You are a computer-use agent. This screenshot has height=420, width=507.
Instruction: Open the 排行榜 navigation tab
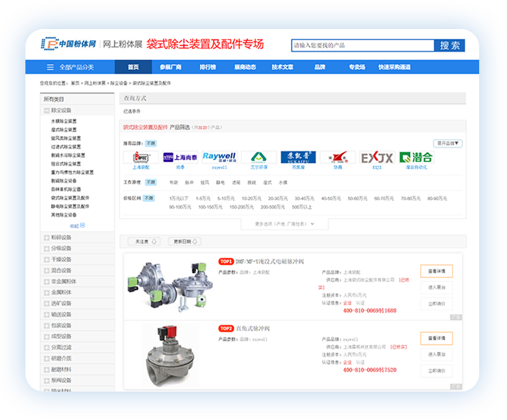[x=208, y=67]
